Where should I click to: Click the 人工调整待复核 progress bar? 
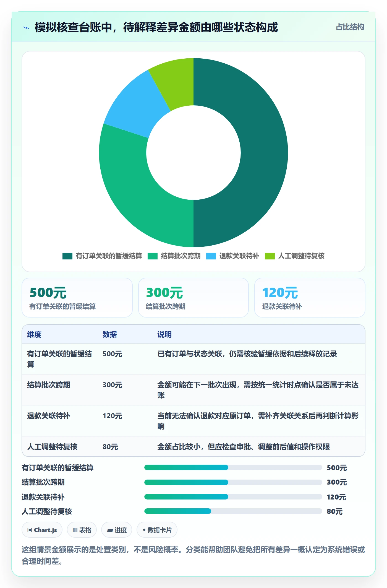click(x=233, y=511)
